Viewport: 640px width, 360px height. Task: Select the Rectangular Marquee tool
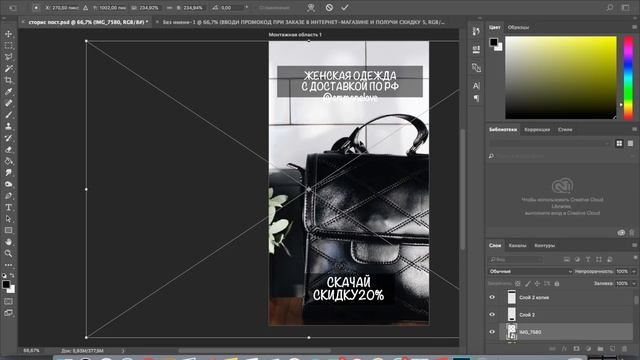coord(9,45)
